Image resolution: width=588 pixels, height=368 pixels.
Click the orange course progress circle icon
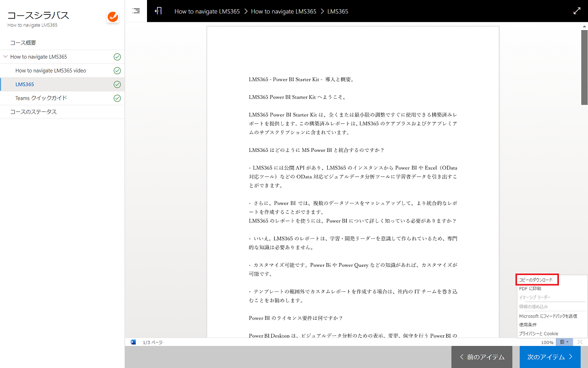pos(112,17)
